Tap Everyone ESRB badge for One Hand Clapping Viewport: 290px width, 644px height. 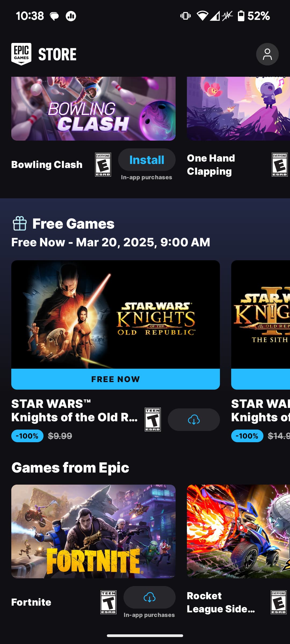[280, 164]
